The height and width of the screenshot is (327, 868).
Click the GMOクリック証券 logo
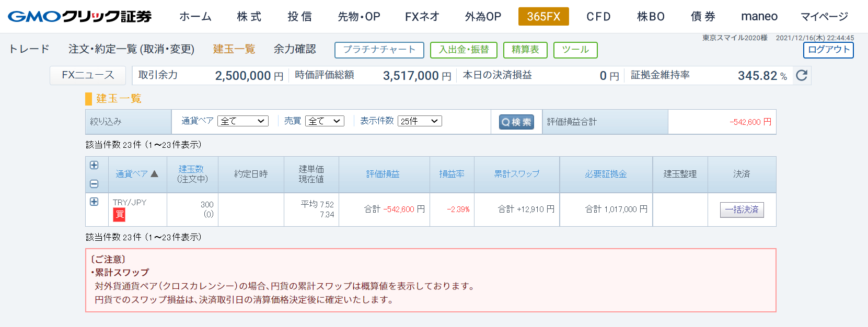pyautogui.click(x=79, y=16)
